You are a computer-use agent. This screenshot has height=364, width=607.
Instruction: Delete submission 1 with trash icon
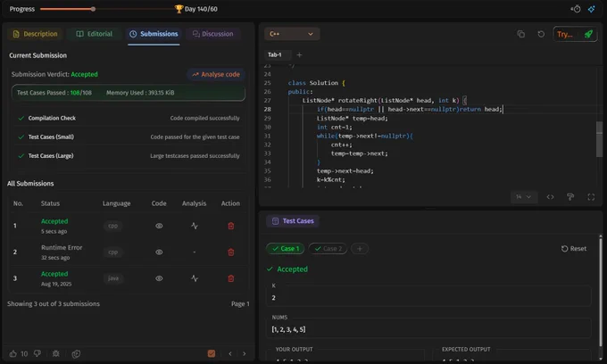pyautogui.click(x=230, y=226)
